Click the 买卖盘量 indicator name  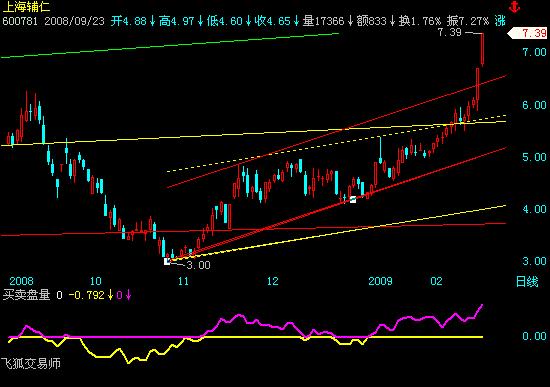27,295
